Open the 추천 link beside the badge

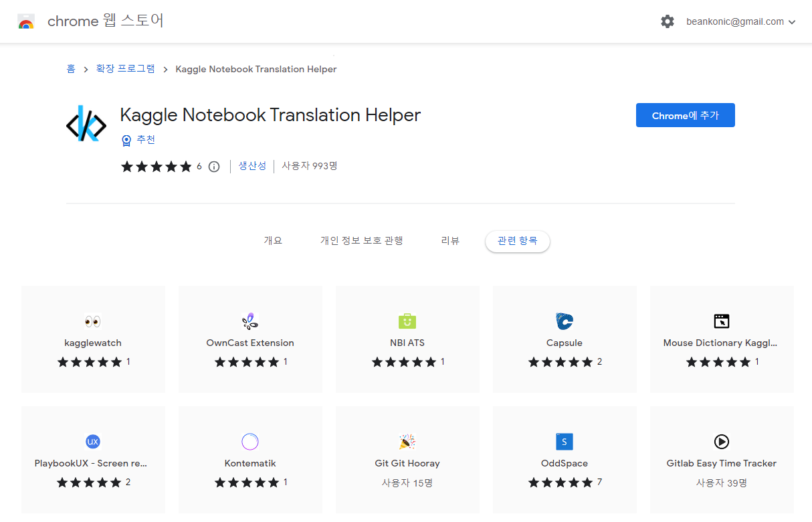tap(146, 140)
